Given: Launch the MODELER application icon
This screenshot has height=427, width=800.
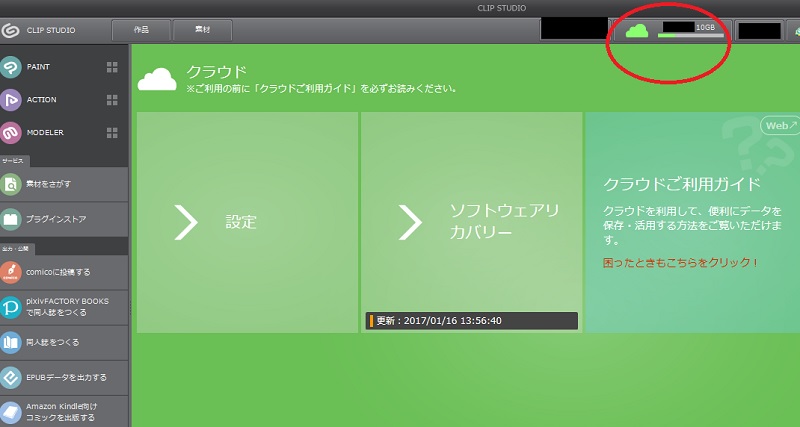Looking at the screenshot, I should coord(11,133).
